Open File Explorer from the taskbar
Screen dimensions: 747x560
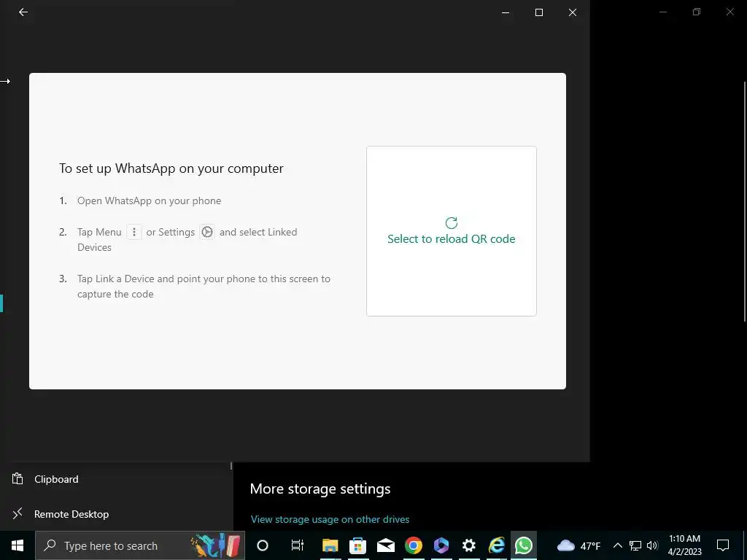[x=330, y=545]
